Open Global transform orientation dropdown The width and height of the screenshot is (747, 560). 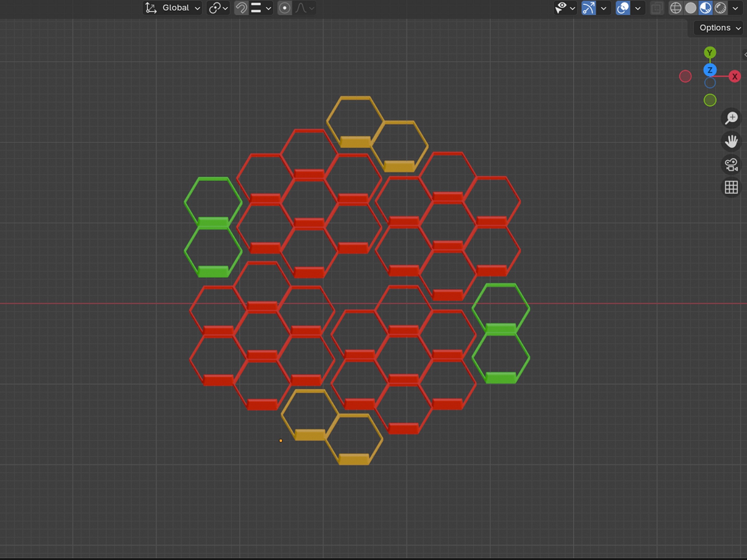pos(172,8)
